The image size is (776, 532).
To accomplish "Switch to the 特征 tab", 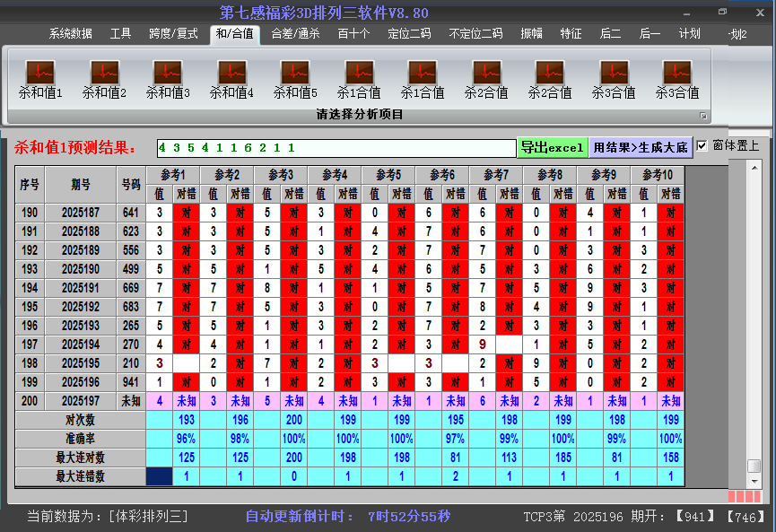I will point(571,34).
